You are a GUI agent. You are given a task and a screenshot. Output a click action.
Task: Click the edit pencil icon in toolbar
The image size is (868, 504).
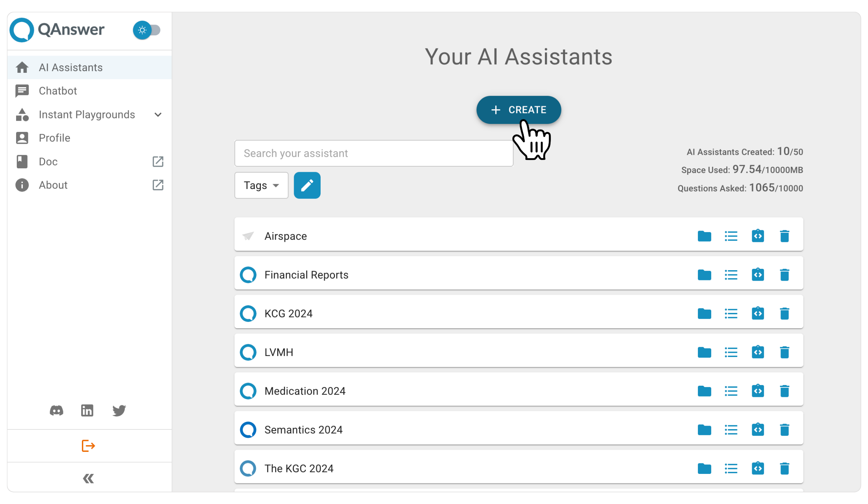307,185
